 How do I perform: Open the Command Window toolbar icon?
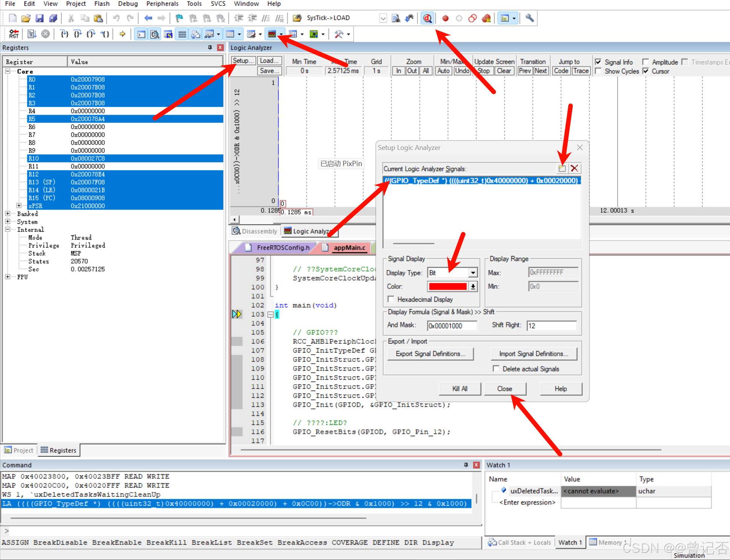click(x=141, y=34)
